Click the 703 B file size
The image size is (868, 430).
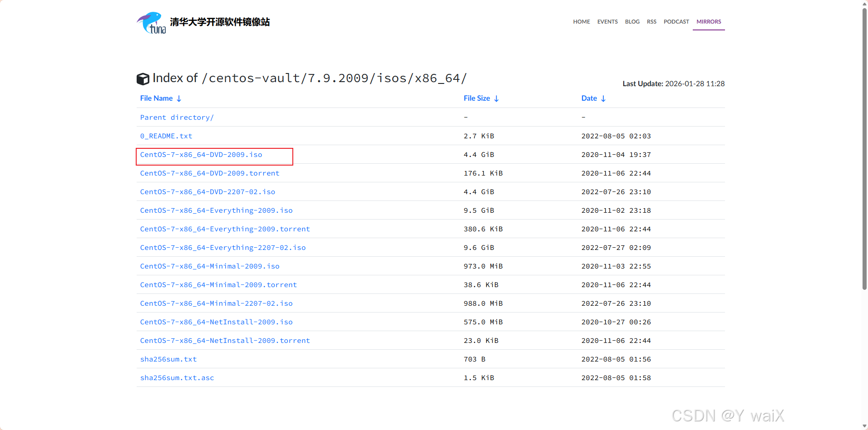point(474,359)
